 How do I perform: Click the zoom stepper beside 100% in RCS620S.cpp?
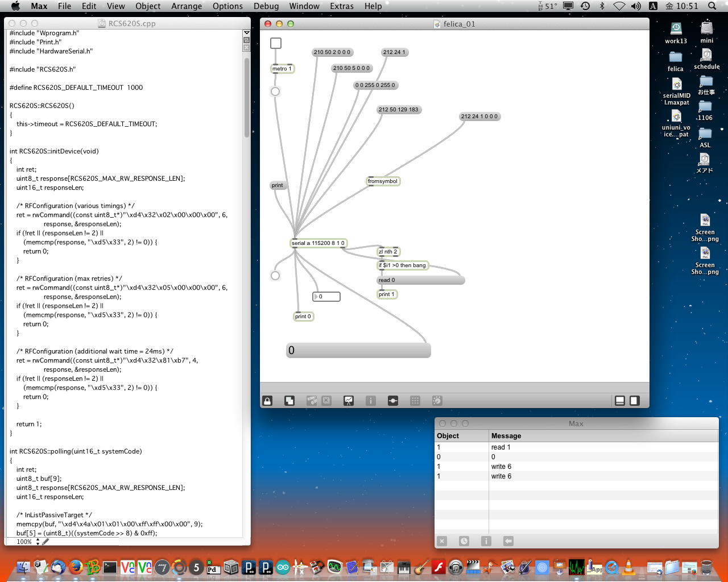coord(38,542)
